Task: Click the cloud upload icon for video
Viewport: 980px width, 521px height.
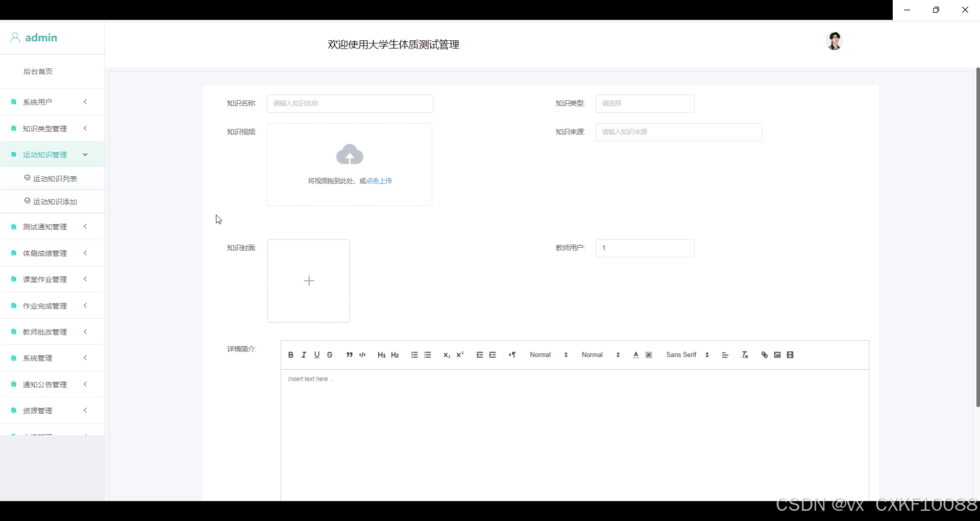Action: click(x=350, y=154)
